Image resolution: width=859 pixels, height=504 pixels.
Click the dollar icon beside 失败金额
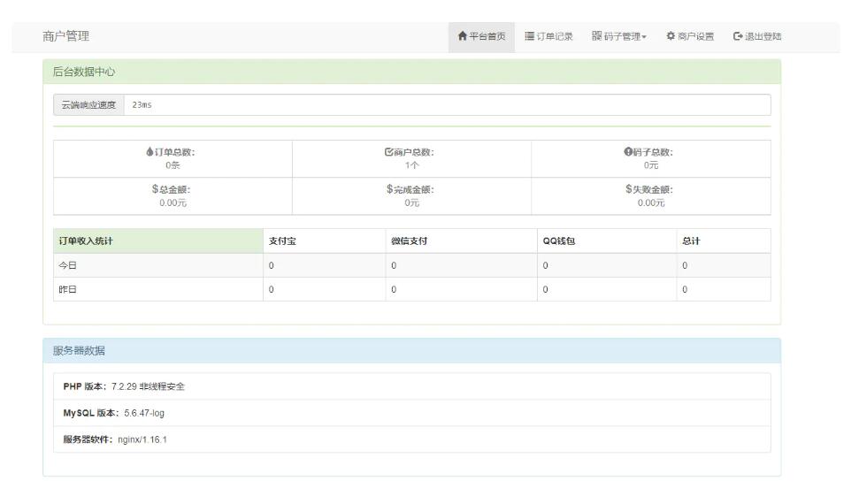click(628, 189)
